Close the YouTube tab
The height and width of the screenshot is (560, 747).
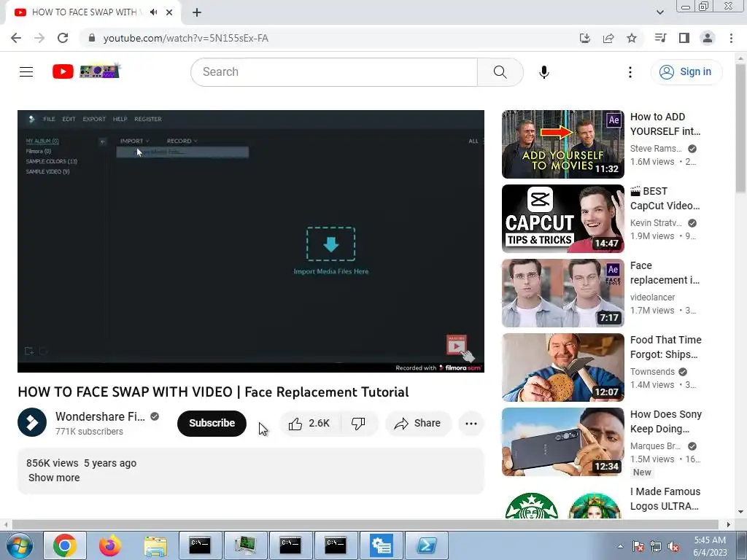pos(169,12)
